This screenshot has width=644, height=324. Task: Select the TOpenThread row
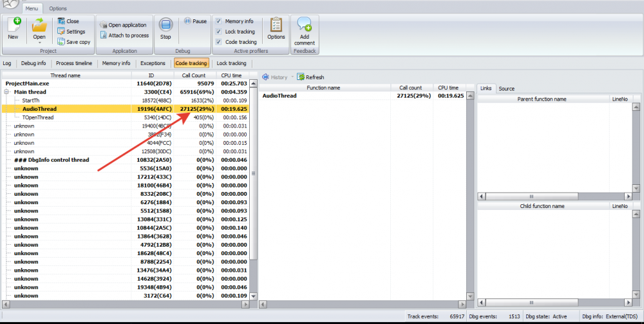126,117
